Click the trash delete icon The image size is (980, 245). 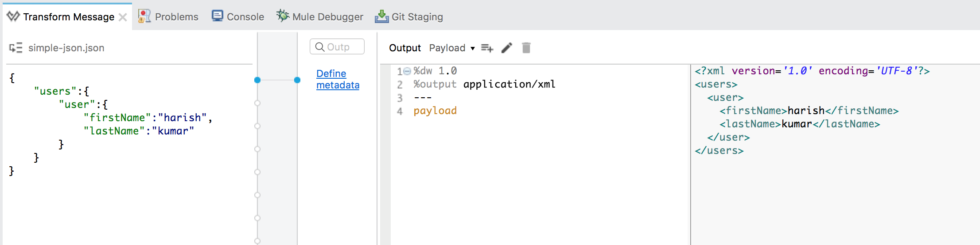click(526, 48)
